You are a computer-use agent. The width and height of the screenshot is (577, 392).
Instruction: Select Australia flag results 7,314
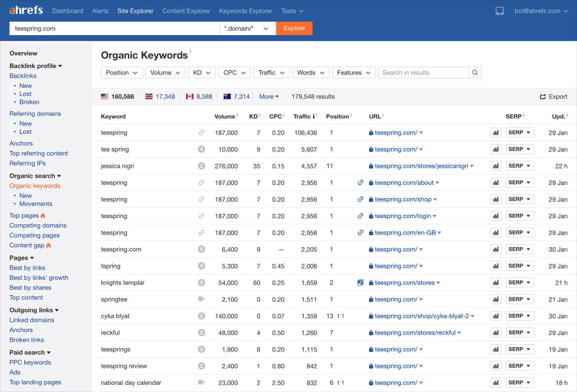coord(236,96)
